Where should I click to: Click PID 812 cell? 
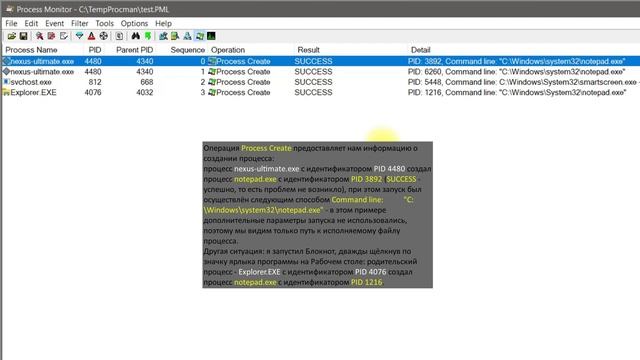click(95, 82)
